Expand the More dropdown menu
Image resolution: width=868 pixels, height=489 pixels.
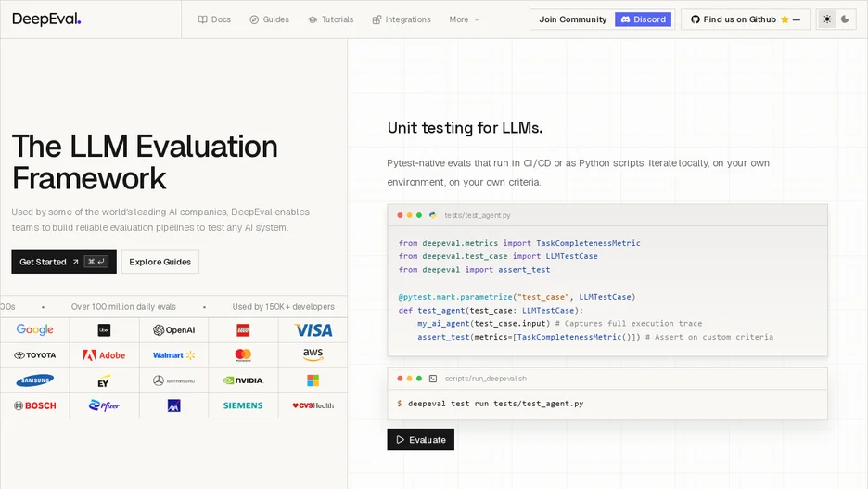coord(464,19)
